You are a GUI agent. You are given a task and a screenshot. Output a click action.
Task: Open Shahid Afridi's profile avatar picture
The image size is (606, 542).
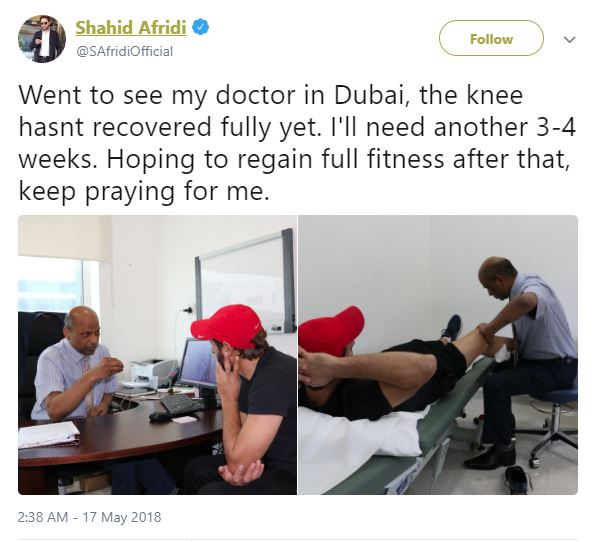42,39
